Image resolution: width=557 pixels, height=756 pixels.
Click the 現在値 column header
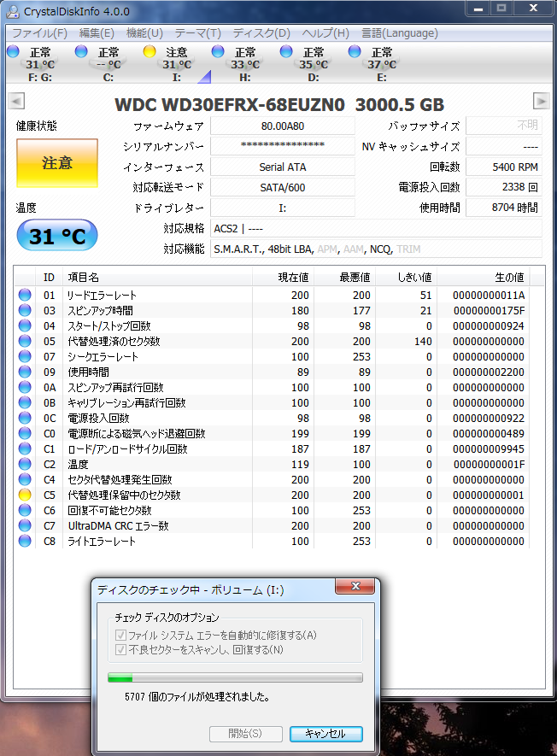(x=283, y=278)
